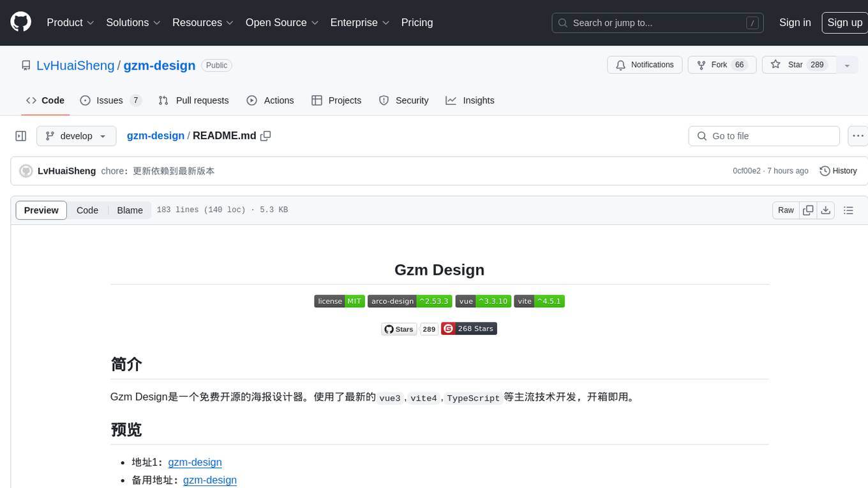The width and height of the screenshot is (868, 488).
Task: Focus the Go to file input
Action: (x=764, y=136)
